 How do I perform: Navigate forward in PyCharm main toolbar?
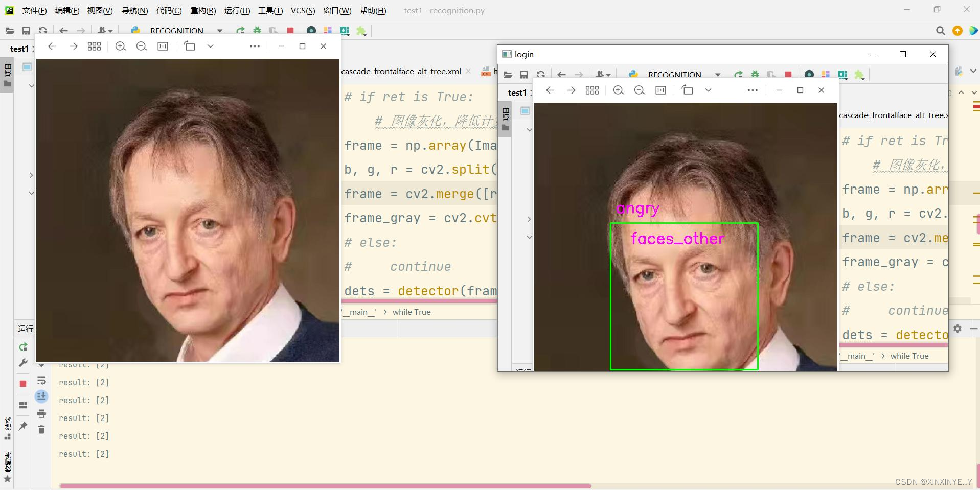click(x=81, y=31)
